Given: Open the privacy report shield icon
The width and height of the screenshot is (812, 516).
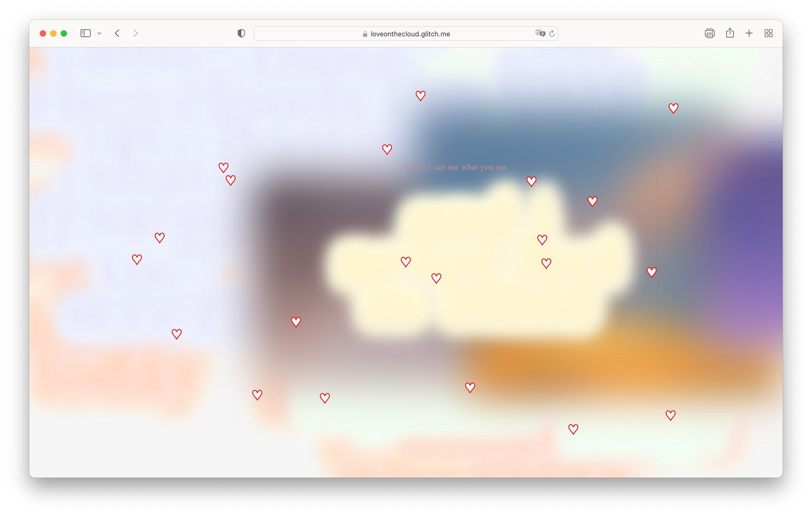Looking at the screenshot, I should point(241,33).
